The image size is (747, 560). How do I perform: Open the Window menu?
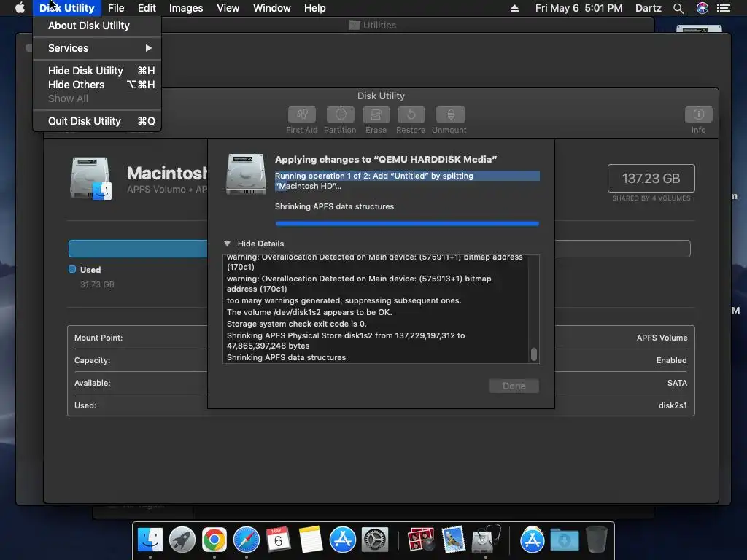[x=271, y=8]
